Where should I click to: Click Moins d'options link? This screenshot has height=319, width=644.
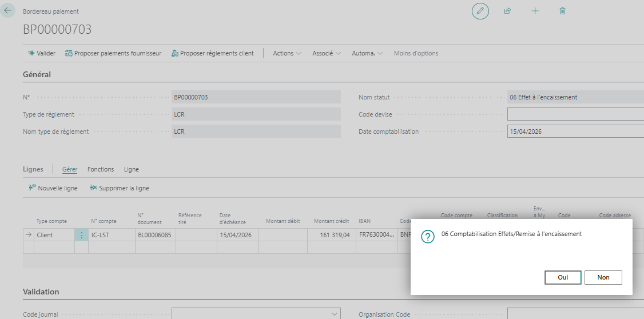(416, 53)
